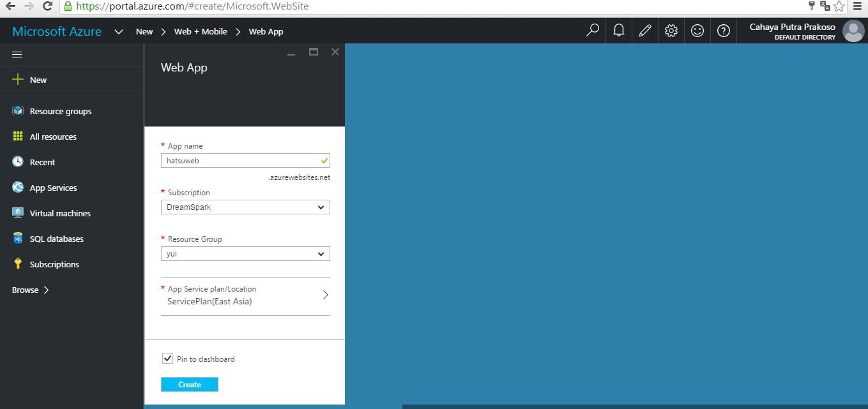Click the DEFAULT DIRECTORY label
Image resolution: width=868 pixels, height=409 pixels.
805,38
